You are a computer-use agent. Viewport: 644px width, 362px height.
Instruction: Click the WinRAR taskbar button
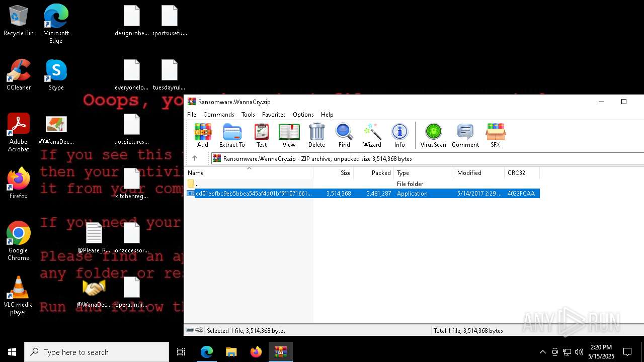click(x=281, y=352)
